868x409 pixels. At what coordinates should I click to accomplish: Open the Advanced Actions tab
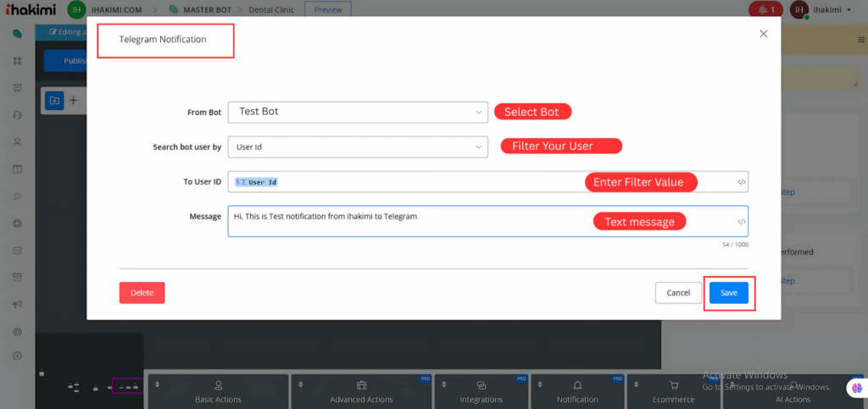pos(360,391)
